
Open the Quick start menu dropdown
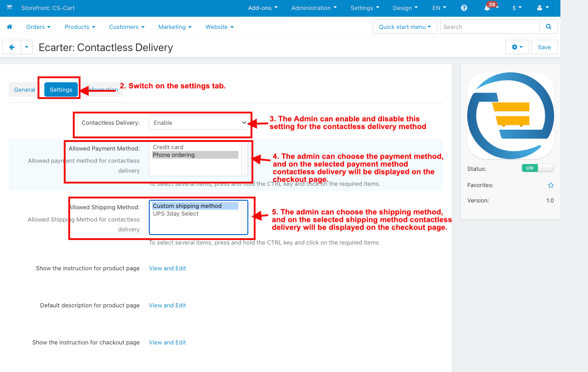click(x=405, y=27)
